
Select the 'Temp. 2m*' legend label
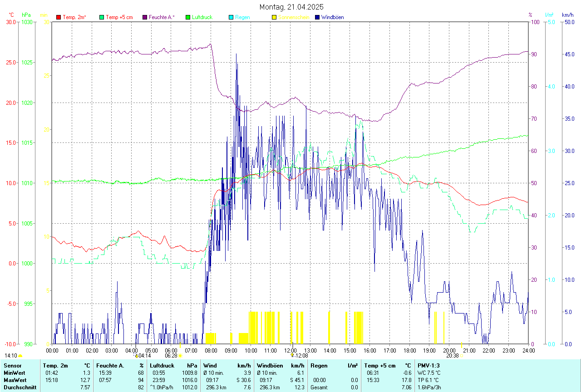[x=74, y=17]
